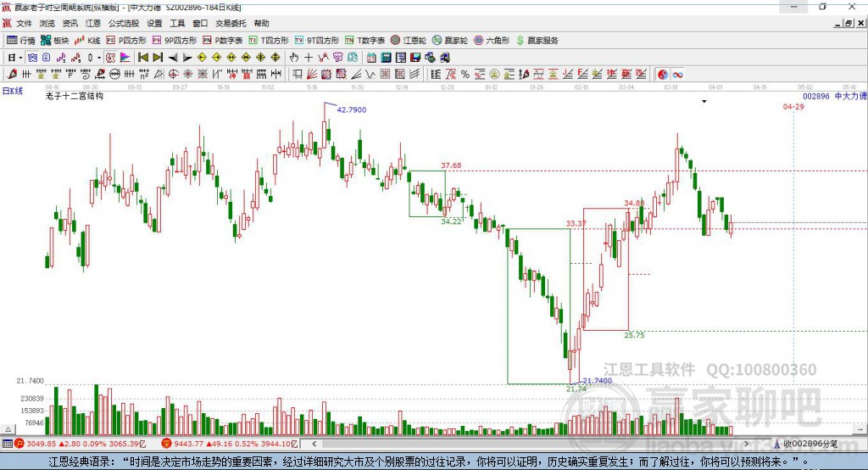The image size is (868, 470).
Task: Switch to K线 candlestick view
Action: (x=87, y=41)
